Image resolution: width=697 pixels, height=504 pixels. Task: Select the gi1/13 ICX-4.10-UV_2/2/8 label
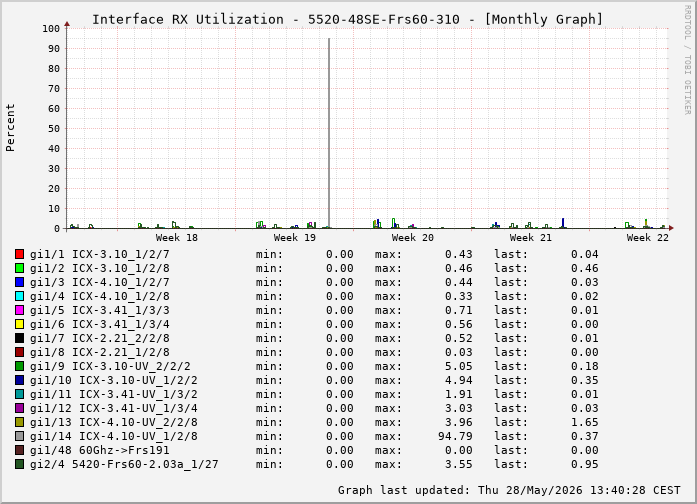(x=114, y=422)
